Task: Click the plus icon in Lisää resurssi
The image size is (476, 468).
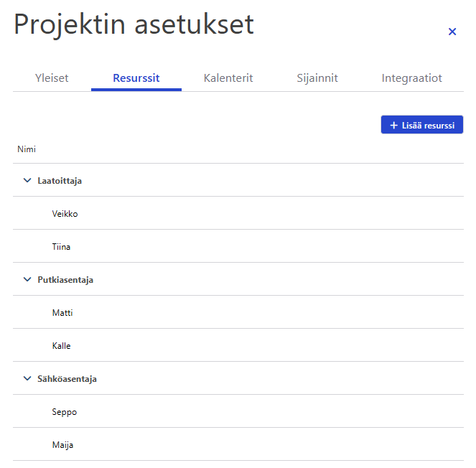Action: click(393, 126)
